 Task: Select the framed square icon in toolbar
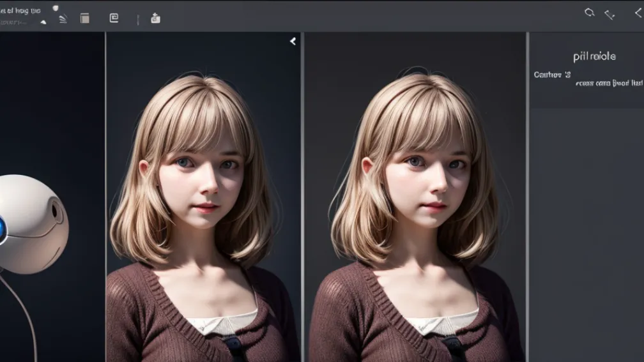pyautogui.click(x=114, y=18)
